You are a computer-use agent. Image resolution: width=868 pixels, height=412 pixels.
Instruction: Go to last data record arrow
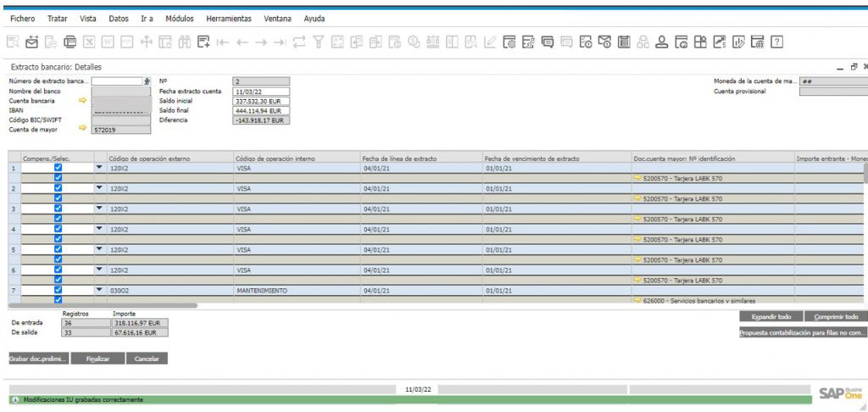280,42
